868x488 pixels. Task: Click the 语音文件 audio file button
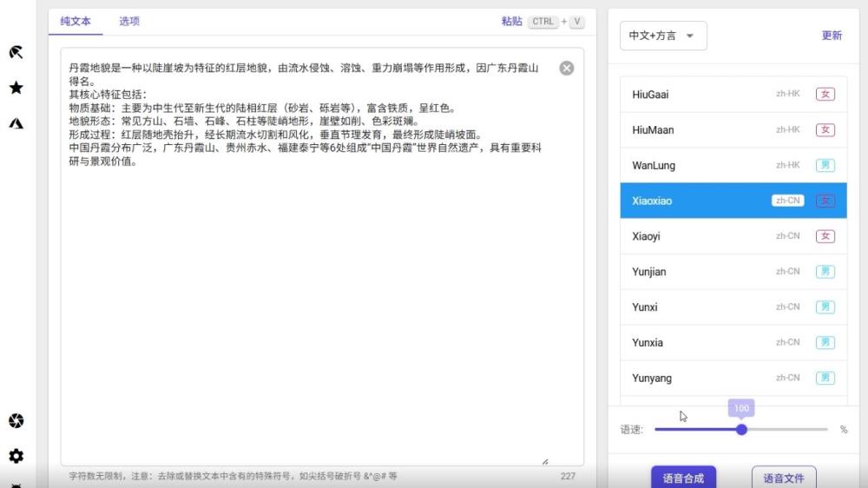point(783,478)
